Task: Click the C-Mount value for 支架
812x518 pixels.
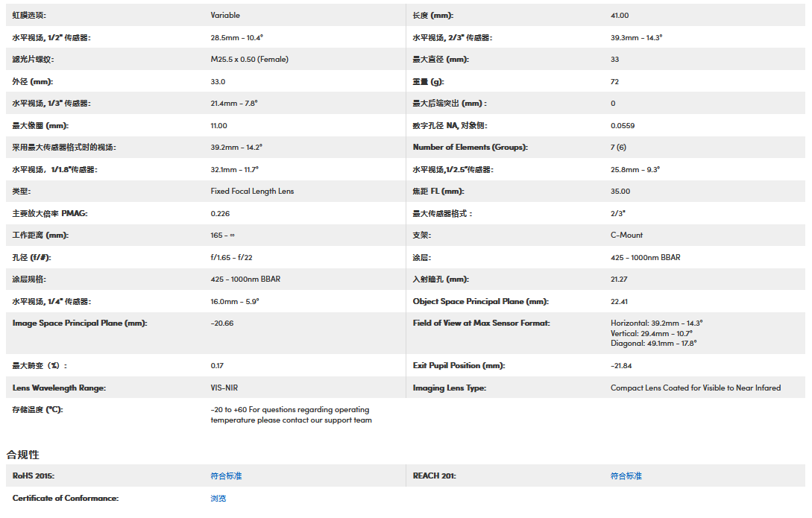Action: pos(626,235)
